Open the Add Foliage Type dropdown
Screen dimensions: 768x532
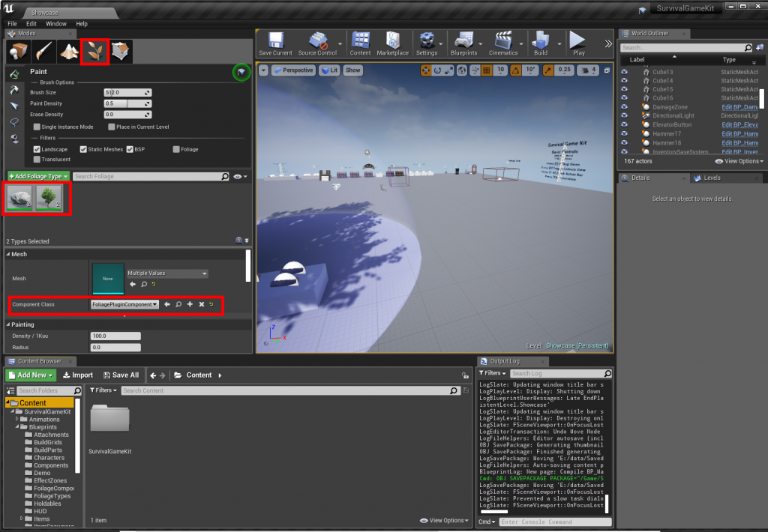click(38, 176)
